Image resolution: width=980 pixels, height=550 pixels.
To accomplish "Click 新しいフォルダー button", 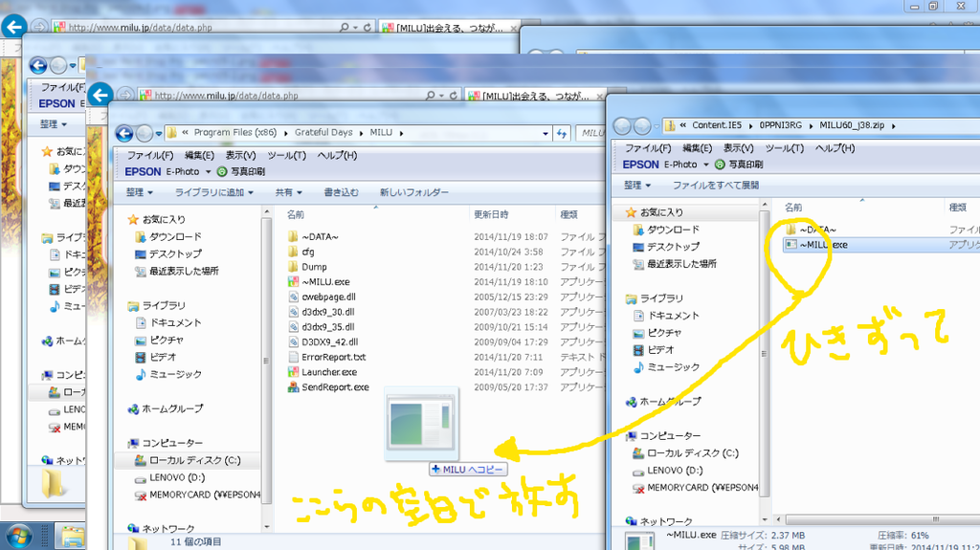I will 414,192.
